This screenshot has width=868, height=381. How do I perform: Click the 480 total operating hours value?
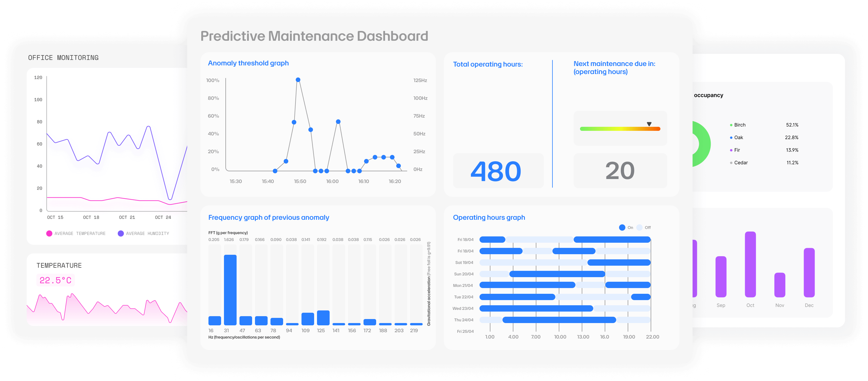[496, 171]
